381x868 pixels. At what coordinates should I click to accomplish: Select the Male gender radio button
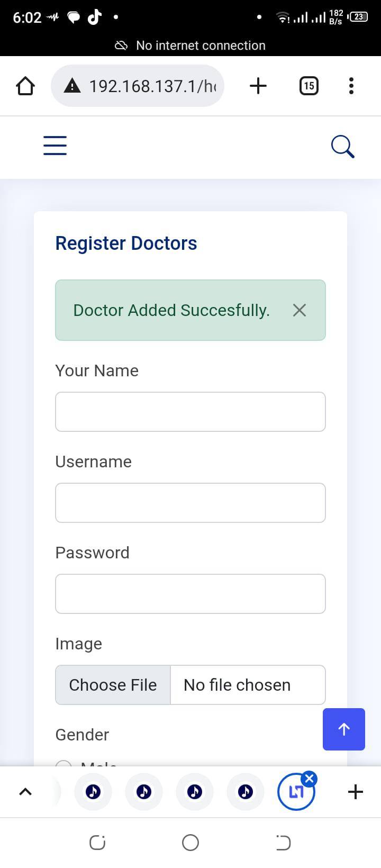(x=64, y=764)
